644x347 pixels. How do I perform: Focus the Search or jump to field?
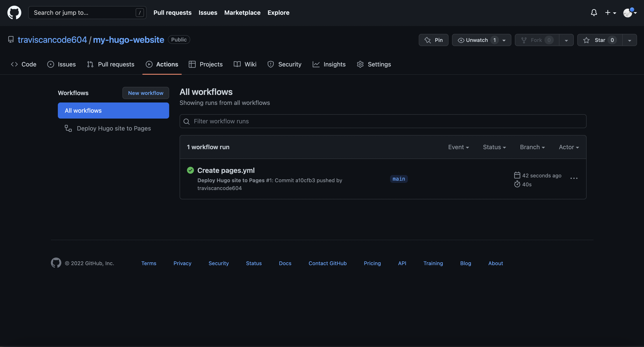87,12
